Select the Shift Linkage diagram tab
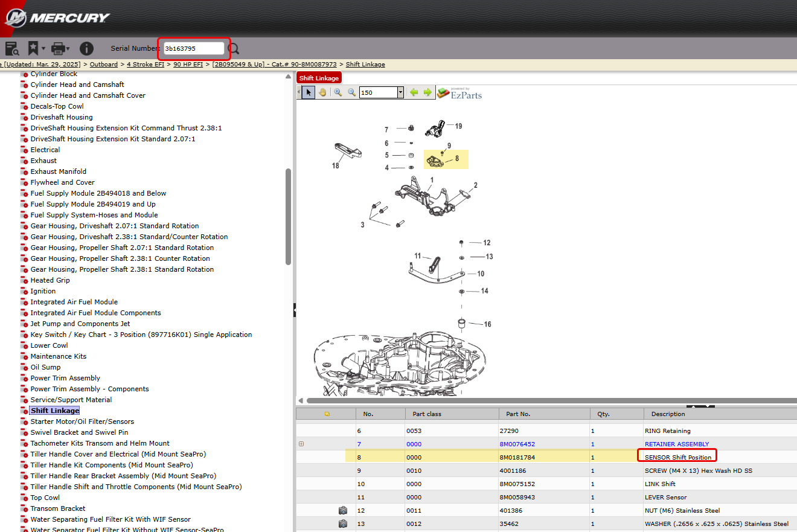This screenshot has height=532, width=797. (x=319, y=78)
